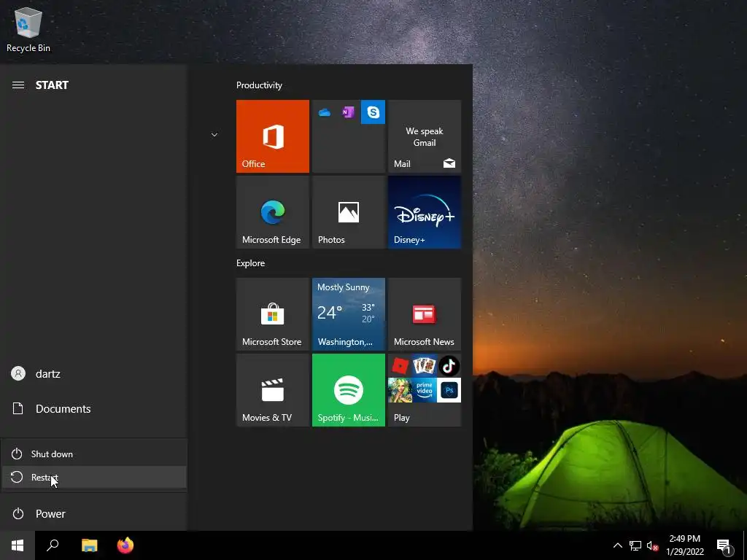The width and height of the screenshot is (747, 560).
Task: Click the Power button in Start
Action: 94,514
